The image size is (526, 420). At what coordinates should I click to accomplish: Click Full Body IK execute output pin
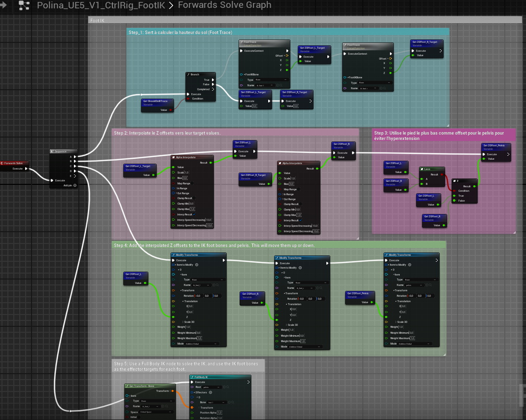248,382
